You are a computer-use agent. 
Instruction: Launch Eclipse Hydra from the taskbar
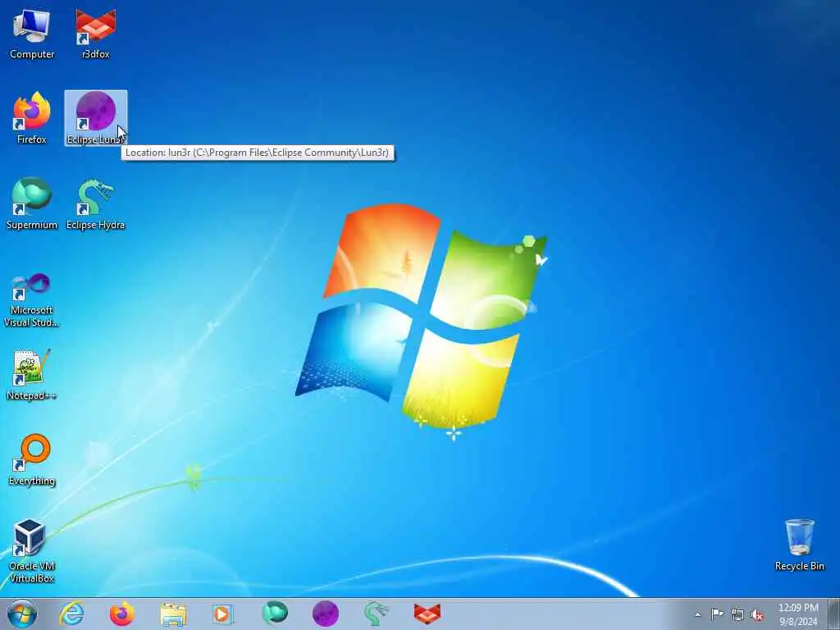point(376,614)
